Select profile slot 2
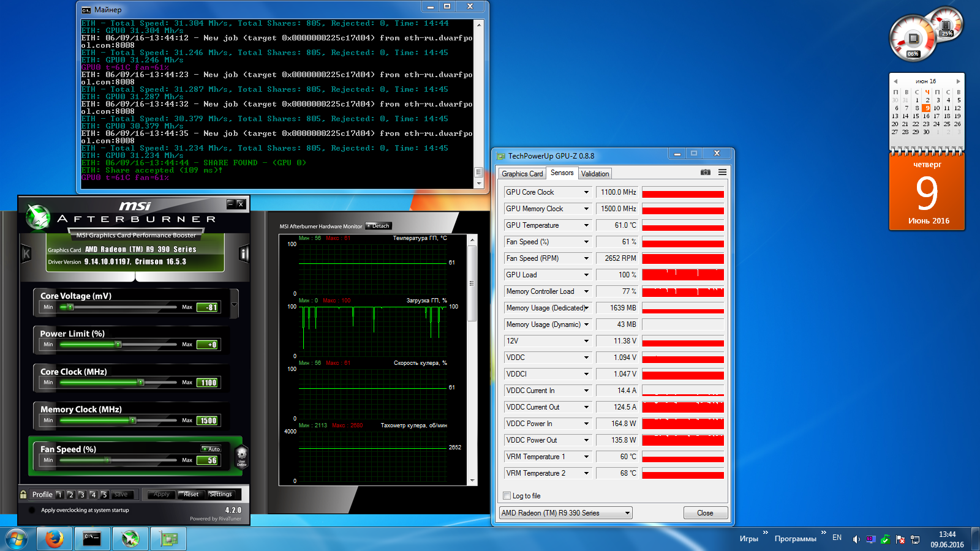 (70, 495)
